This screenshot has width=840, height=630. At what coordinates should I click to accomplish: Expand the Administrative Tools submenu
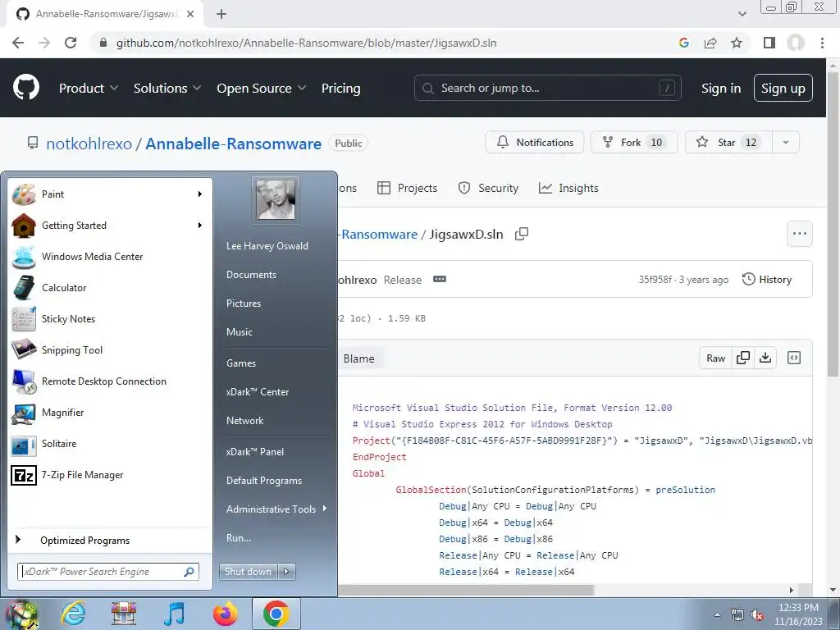click(x=276, y=509)
